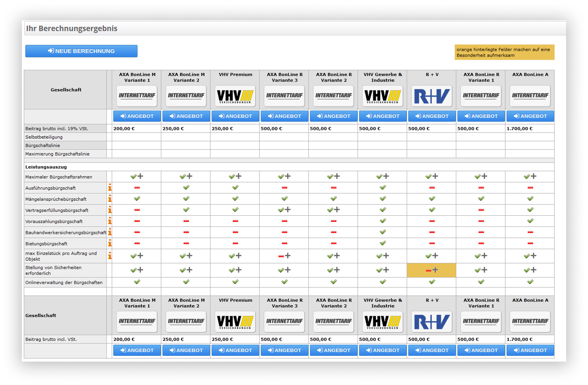The width and height of the screenshot is (588, 385).
Task: Click the NEUE BERECHNUNG button
Action: (81, 51)
